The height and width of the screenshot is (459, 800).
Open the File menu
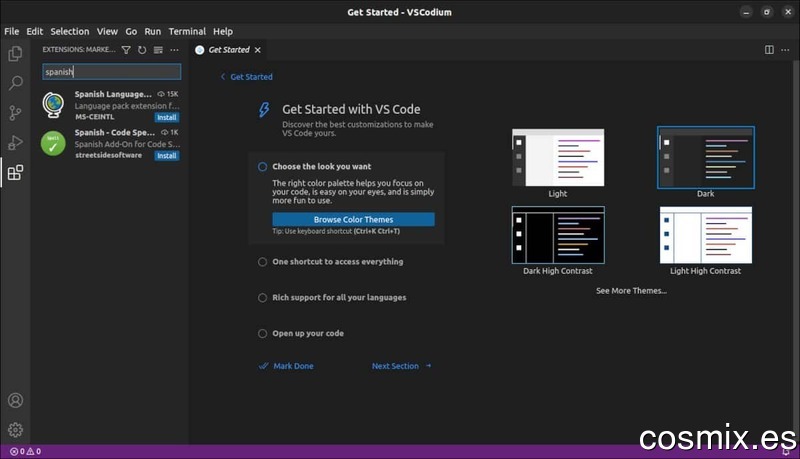pyautogui.click(x=12, y=31)
